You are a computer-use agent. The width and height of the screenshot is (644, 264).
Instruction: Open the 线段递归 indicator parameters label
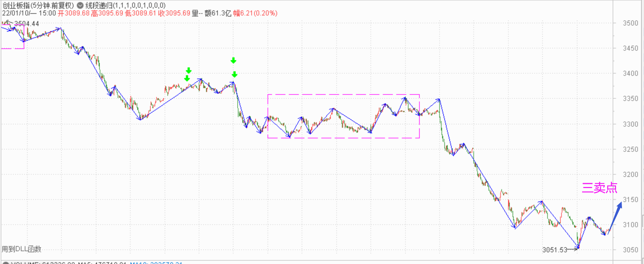125,6
